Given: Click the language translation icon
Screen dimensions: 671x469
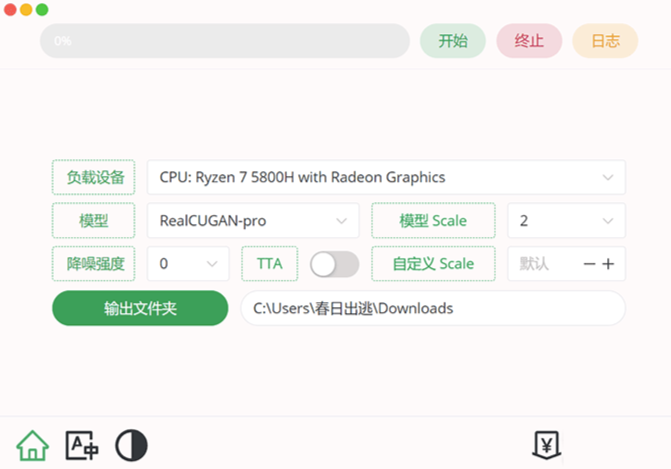Looking at the screenshot, I should tap(81, 445).
